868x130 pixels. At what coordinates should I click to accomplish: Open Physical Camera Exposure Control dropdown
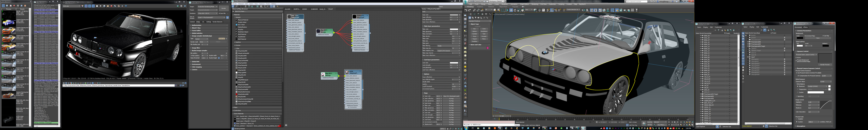point(807,55)
